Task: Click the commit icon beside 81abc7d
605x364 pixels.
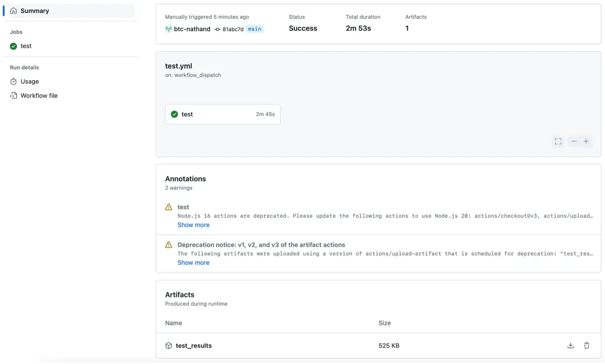Action: pyautogui.click(x=217, y=29)
